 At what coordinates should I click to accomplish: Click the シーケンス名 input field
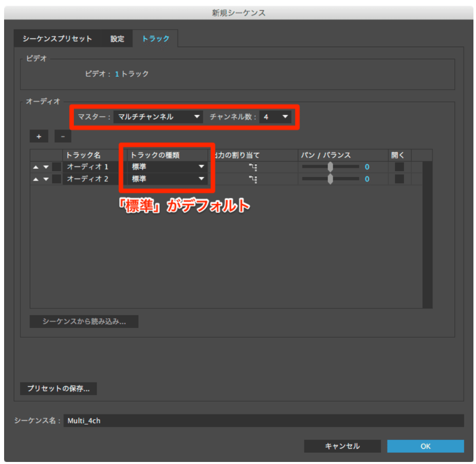[x=154, y=423]
